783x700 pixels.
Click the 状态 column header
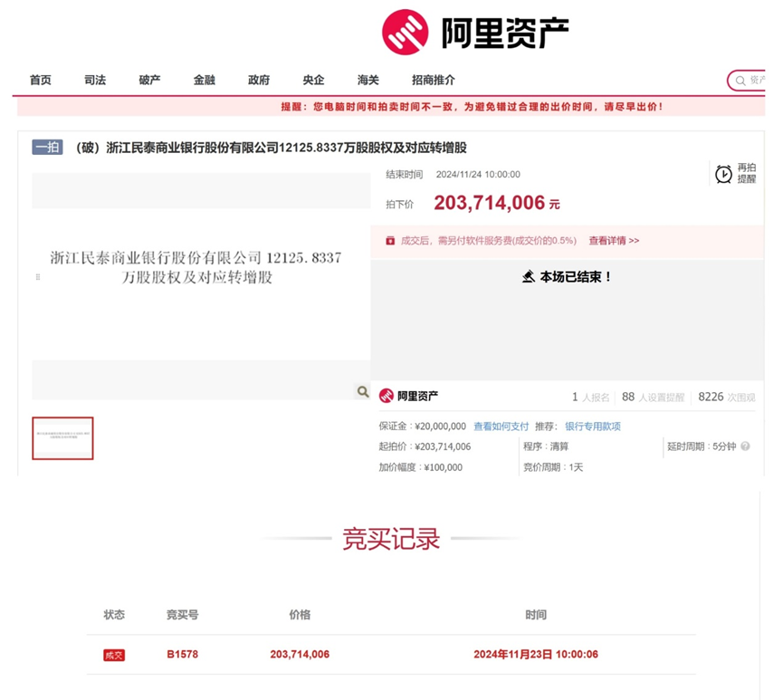point(114,615)
